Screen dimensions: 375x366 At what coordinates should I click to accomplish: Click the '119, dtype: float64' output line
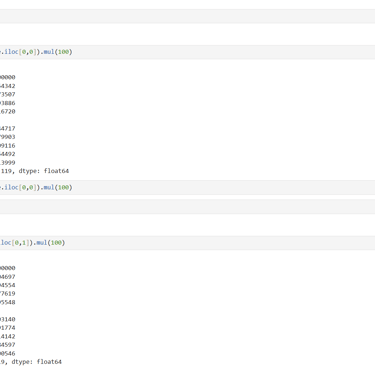(x=35, y=171)
